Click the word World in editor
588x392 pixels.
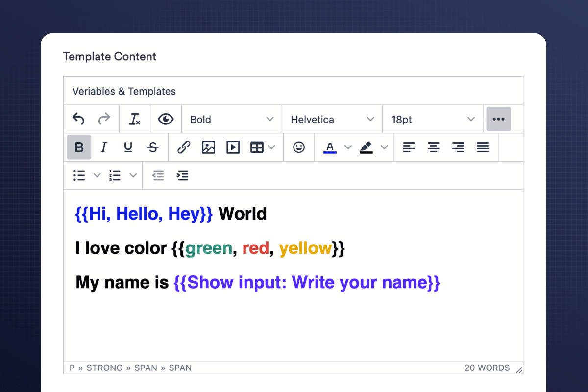243,214
